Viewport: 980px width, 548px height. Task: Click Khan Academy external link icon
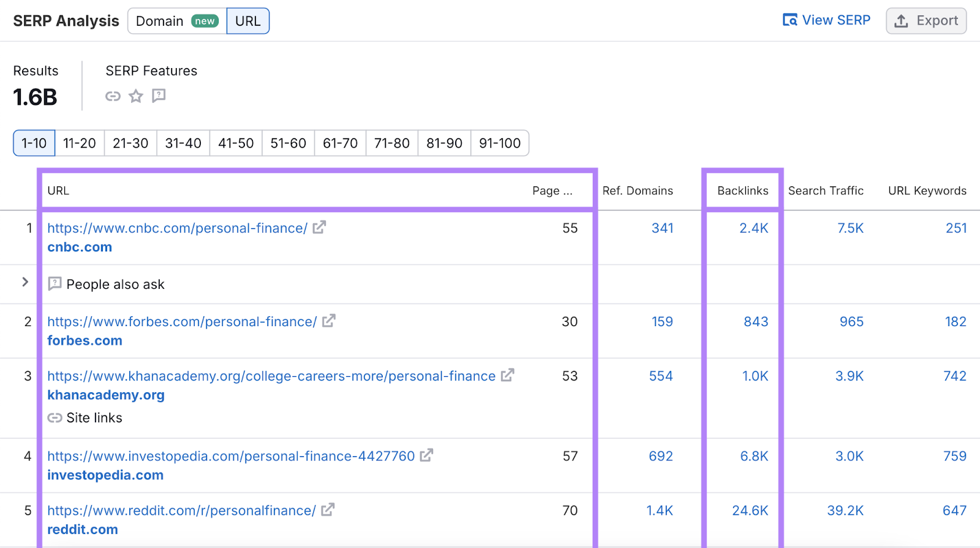click(507, 375)
